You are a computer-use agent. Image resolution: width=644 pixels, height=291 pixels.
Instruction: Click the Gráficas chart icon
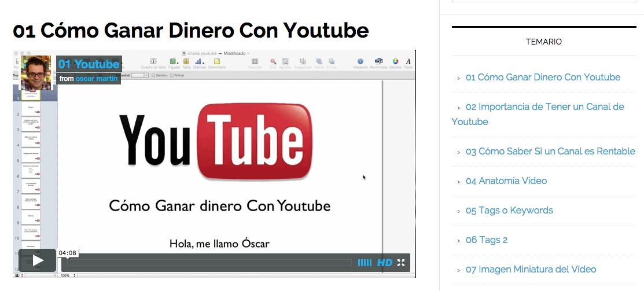(199, 61)
